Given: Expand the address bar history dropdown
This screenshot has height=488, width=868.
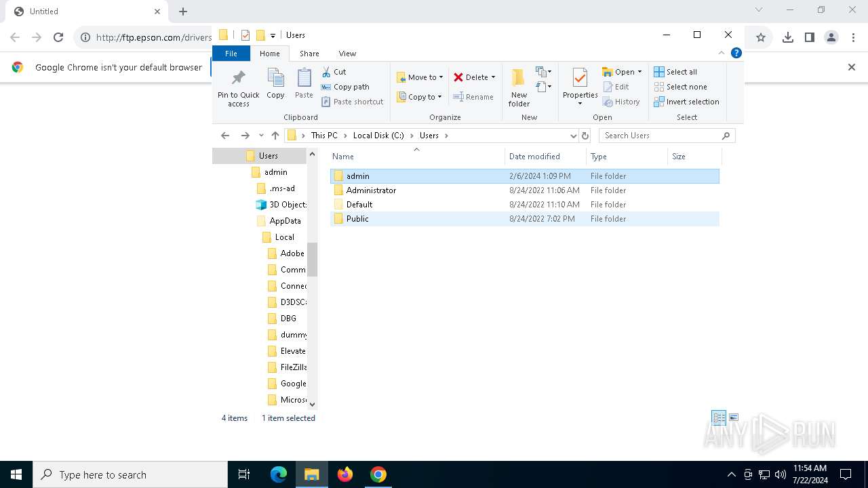Looking at the screenshot, I should coord(573,136).
